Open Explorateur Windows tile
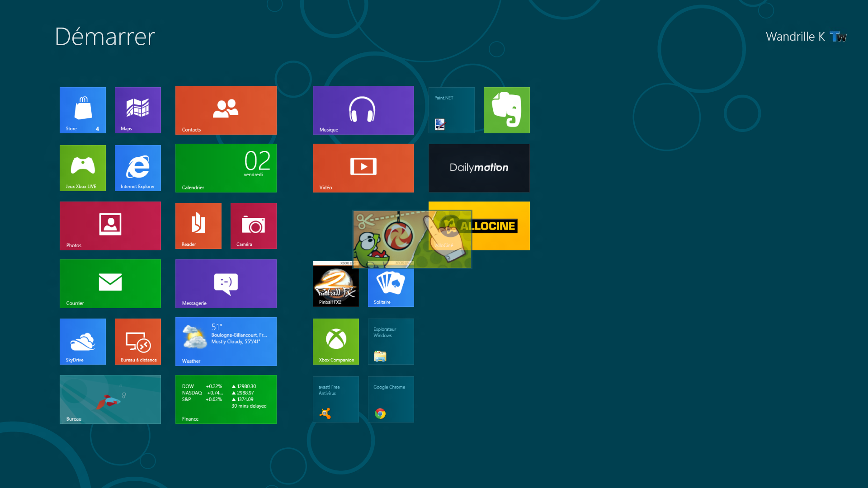This screenshot has width=868, height=488. tap(391, 342)
